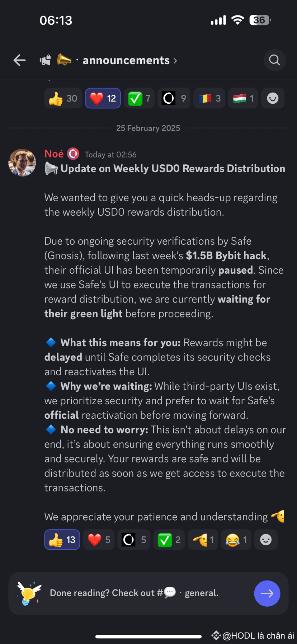Open search from the channel header
The image size is (297, 644).
pos(274,60)
